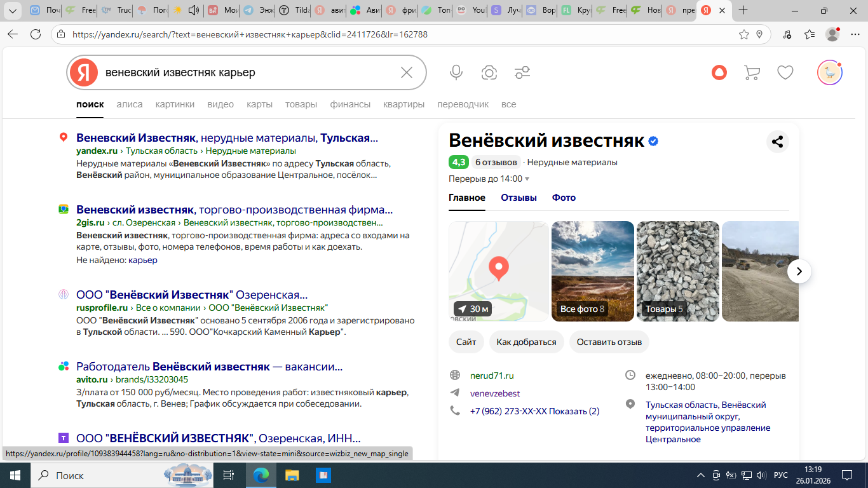This screenshot has width=868, height=488.
Task: Switch to the 'квартиры' tab
Action: tap(403, 104)
